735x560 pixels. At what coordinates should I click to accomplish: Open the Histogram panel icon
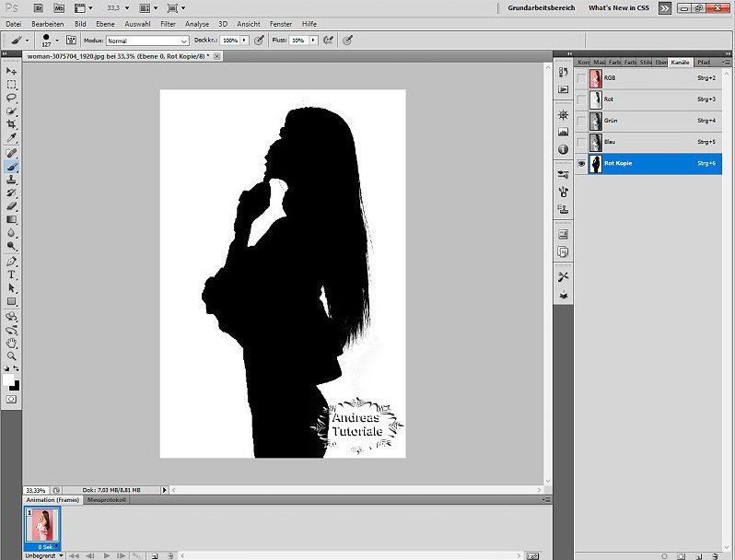(563, 132)
